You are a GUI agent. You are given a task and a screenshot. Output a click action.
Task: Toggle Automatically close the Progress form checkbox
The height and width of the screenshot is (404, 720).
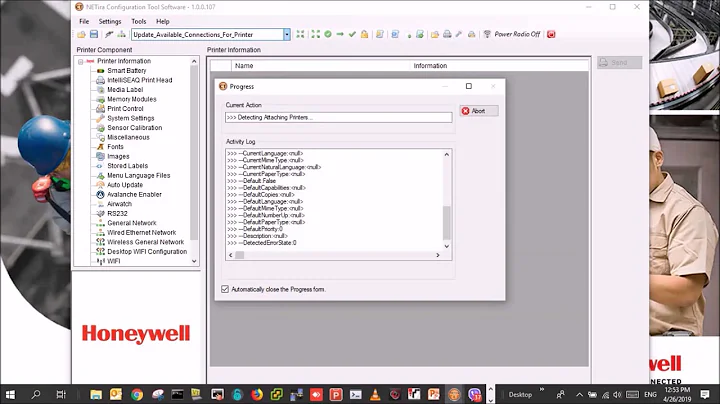coord(225,289)
